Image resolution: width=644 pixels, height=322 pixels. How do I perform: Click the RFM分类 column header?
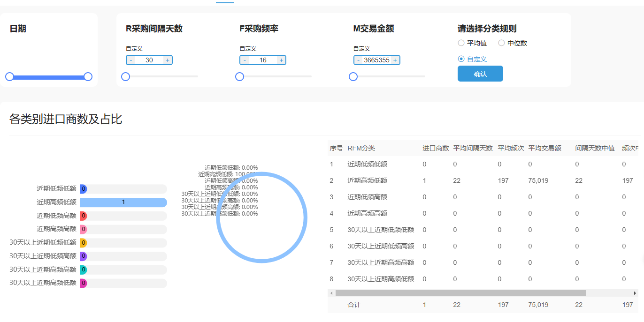tap(361, 148)
